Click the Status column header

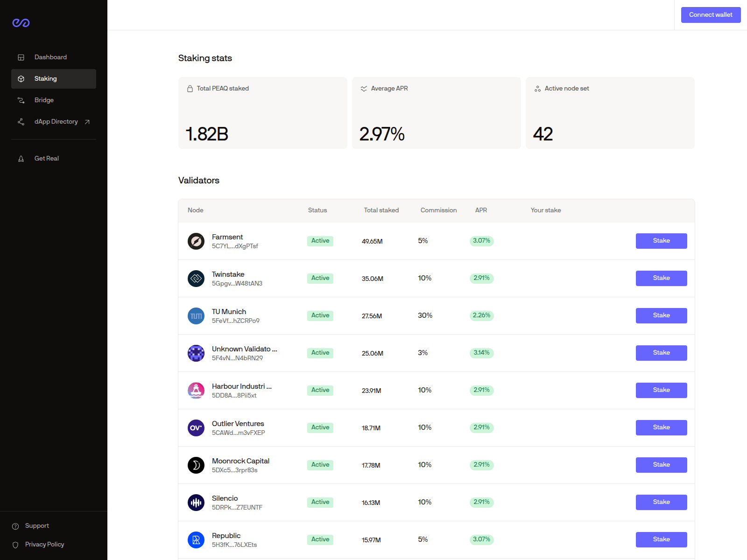pos(317,210)
